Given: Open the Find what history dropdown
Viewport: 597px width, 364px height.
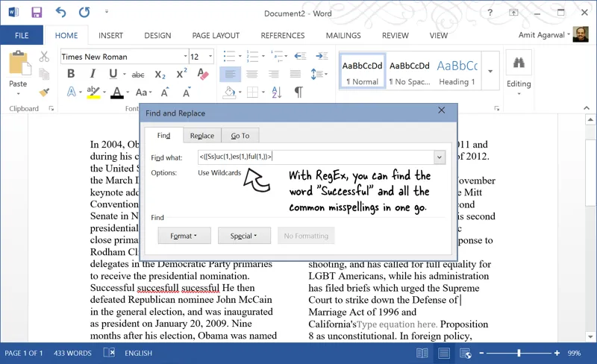Looking at the screenshot, I should [440, 157].
